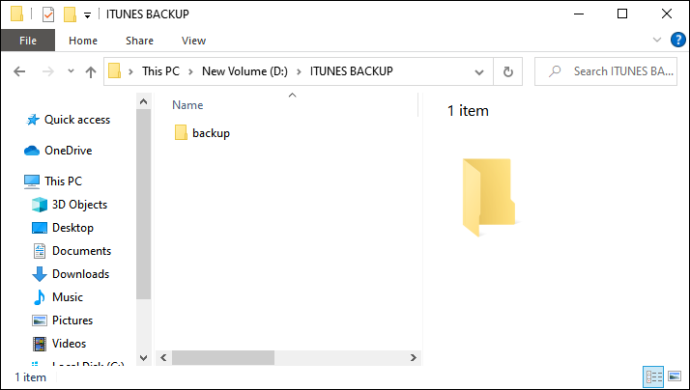This screenshot has width=690, height=390.
Task: Click the Back navigation arrow
Action: click(x=19, y=71)
